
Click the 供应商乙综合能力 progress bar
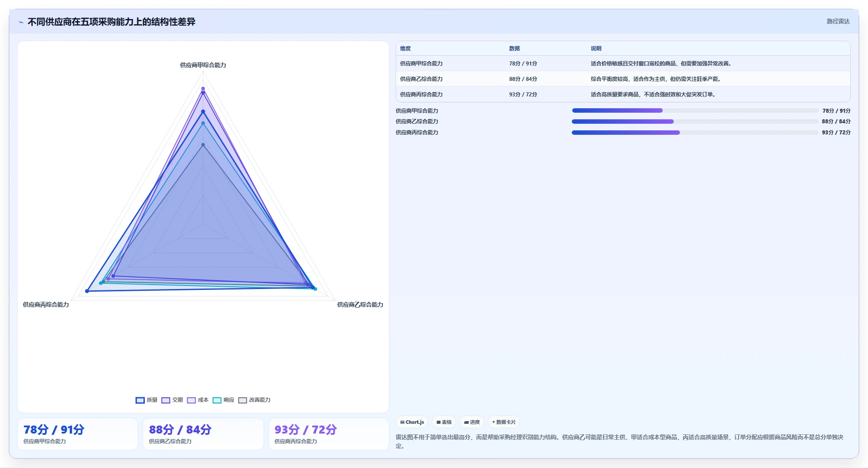pyautogui.click(x=695, y=122)
